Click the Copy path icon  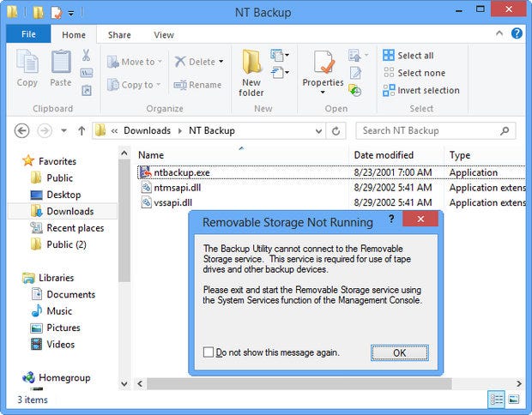point(86,73)
